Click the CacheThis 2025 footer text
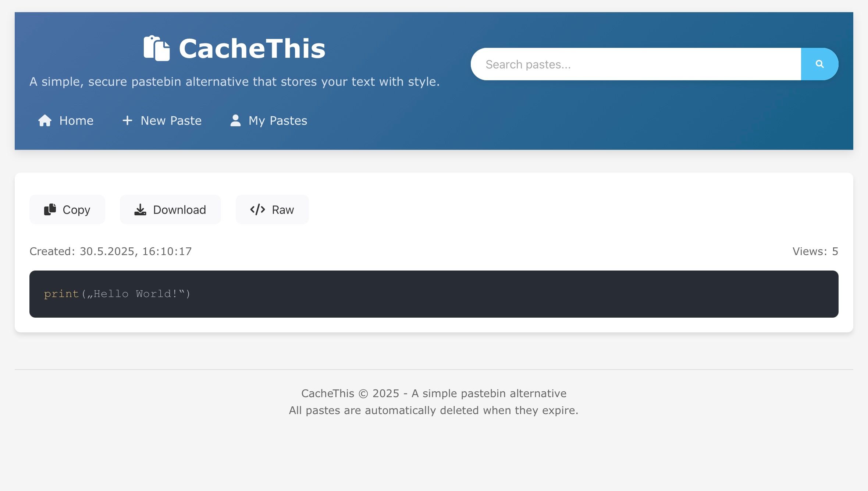868x491 pixels. [x=434, y=393]
